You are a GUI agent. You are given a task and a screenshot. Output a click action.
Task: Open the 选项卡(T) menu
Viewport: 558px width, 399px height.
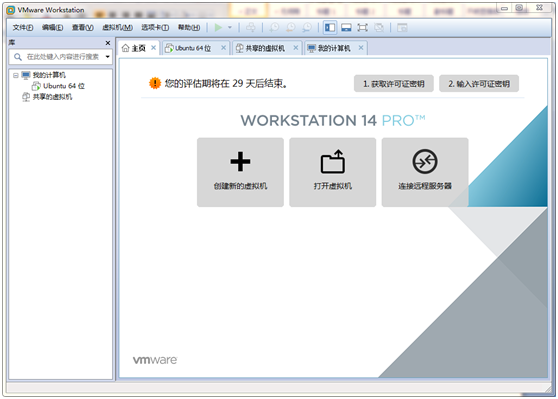(x=155, y=28)
